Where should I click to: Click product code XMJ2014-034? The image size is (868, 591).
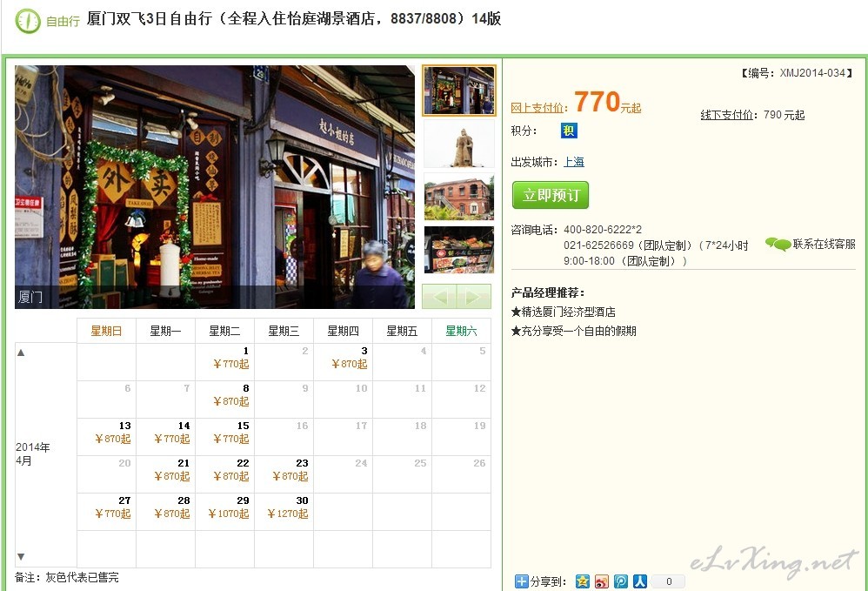tap(812, 72)
